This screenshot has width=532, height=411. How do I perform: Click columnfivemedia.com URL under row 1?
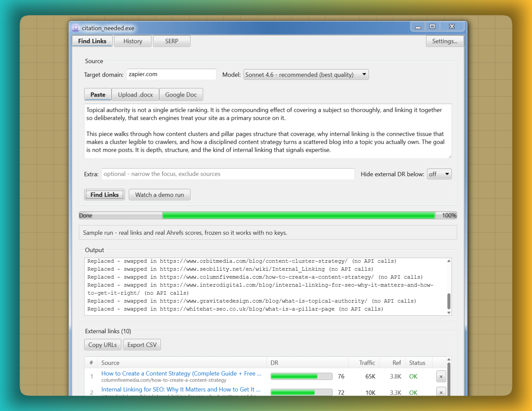click(x=164, y=380)
